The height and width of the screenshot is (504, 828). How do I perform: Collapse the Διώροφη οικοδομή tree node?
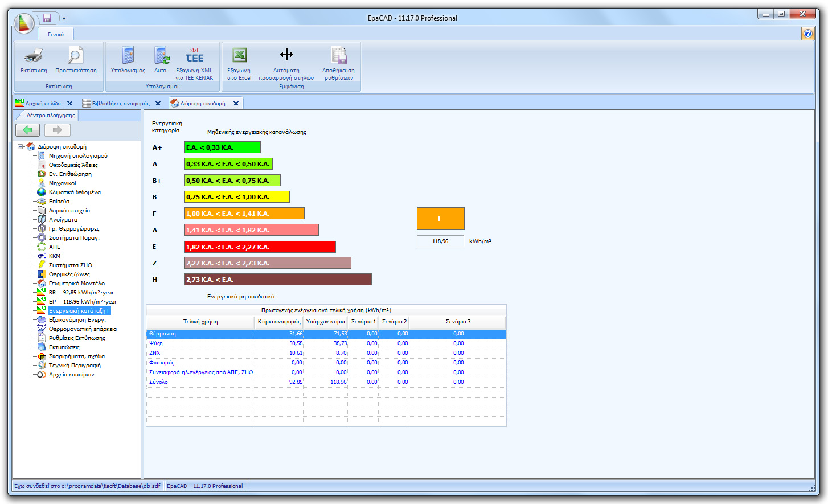[21, 146]
